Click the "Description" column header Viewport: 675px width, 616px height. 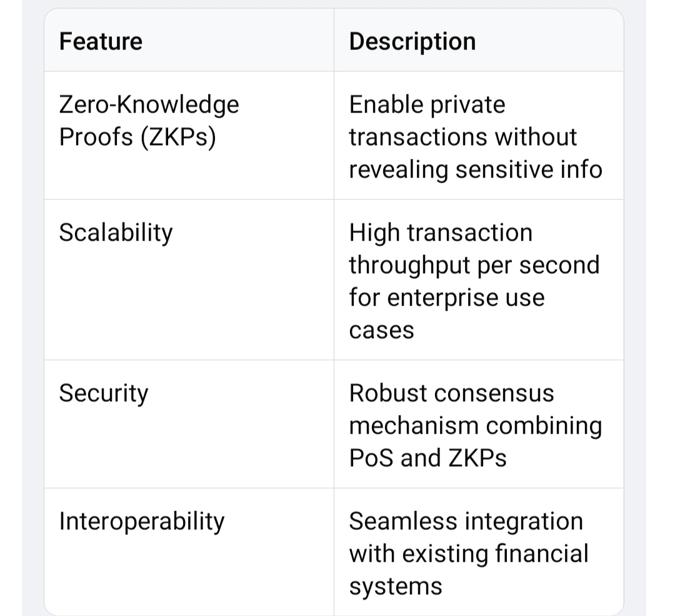click(x=412, y=41)
